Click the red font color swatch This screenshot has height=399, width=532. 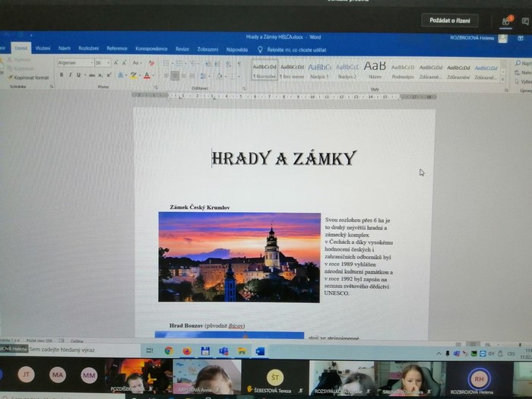(x=148, y=75)
